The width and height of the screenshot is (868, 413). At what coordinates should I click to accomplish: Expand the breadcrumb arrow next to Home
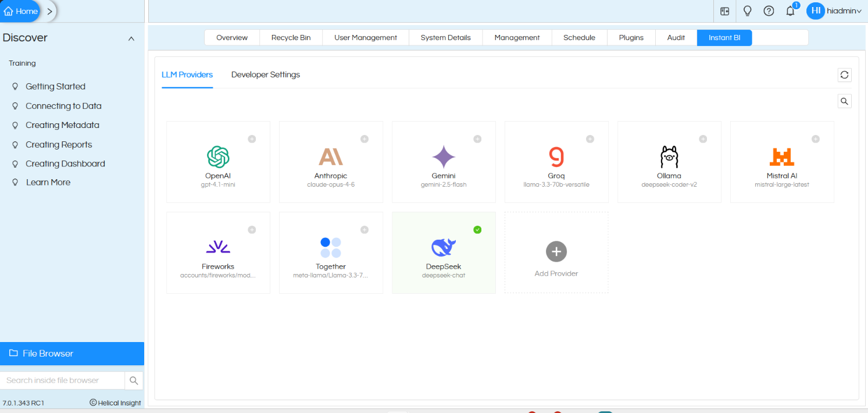click(x=50, y=11)
